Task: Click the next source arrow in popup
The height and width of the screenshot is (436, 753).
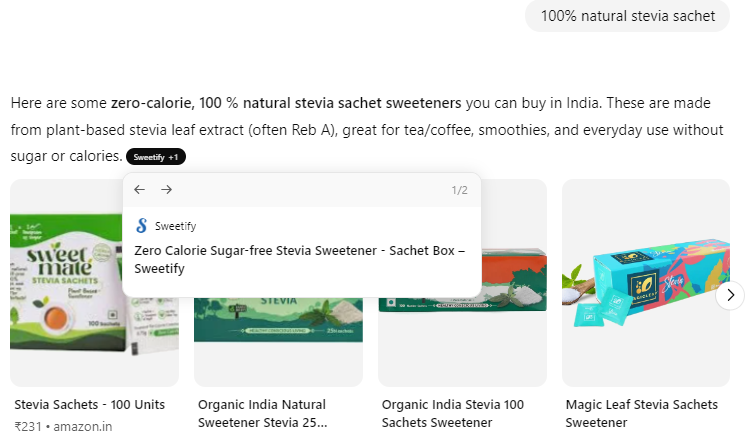Action: (166, 190)
